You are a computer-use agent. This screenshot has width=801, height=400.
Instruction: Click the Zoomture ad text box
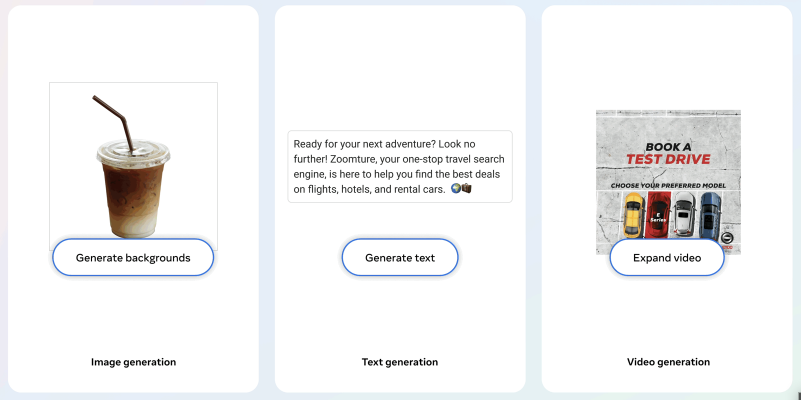(x=399, y=166)
